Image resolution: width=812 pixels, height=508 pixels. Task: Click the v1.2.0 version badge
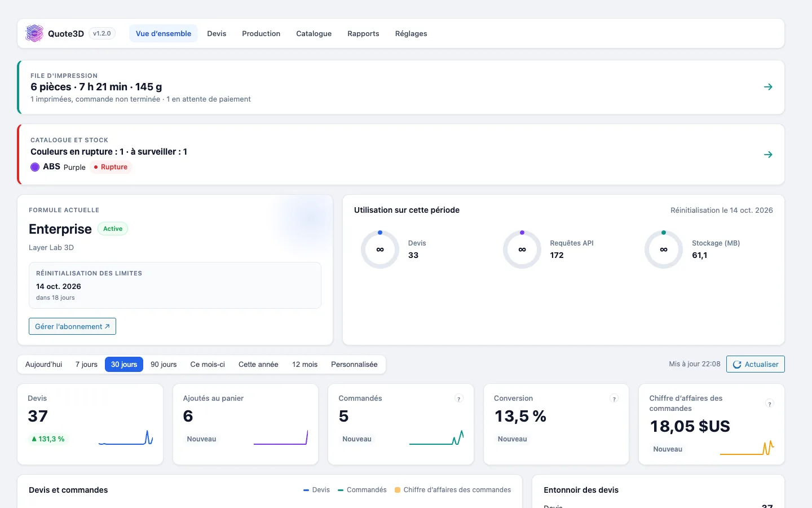[102, 33]
